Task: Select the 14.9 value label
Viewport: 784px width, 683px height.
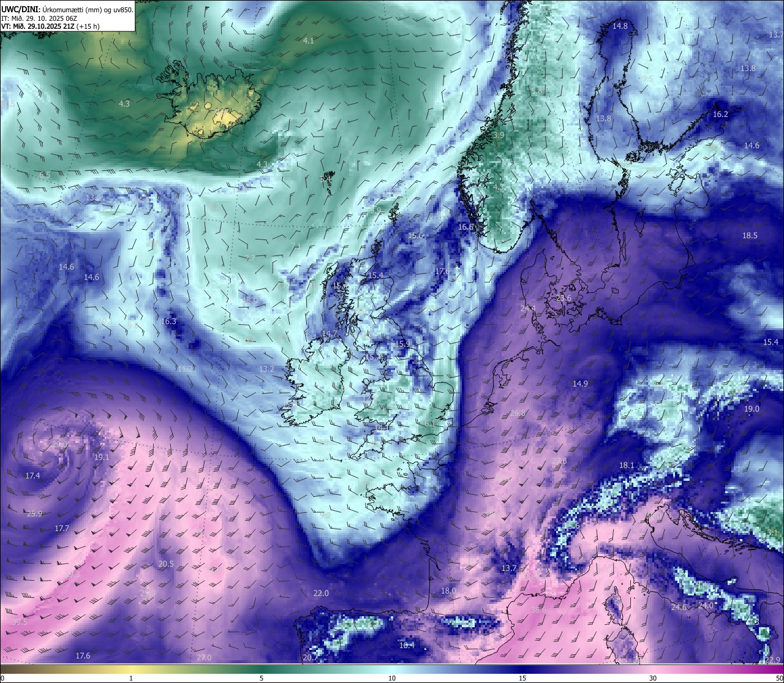Action: point(581,384)
